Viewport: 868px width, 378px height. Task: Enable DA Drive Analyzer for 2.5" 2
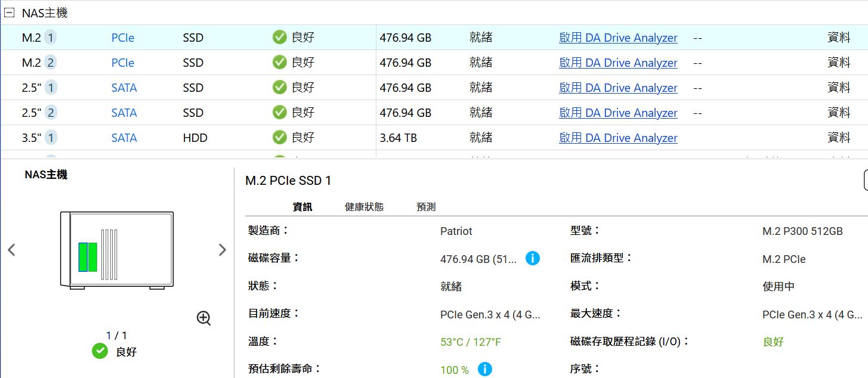click(618, 113)
